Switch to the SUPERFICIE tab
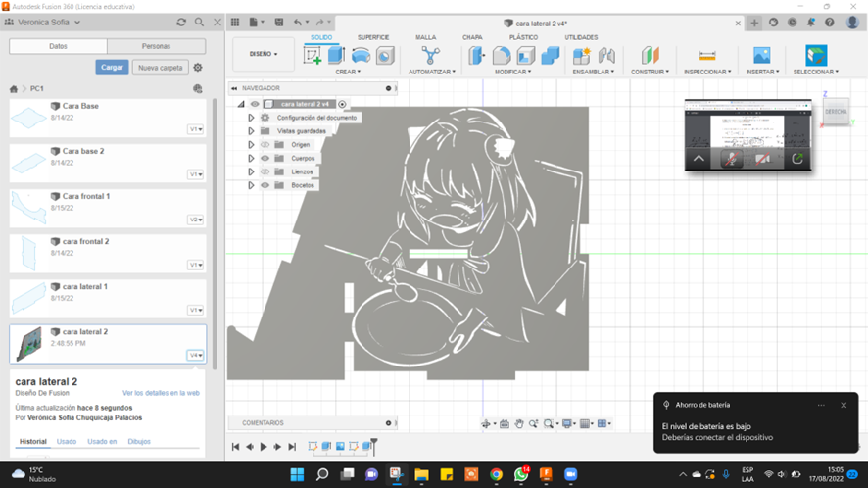Viewport: 868px width, 488px height. [373, 37]
